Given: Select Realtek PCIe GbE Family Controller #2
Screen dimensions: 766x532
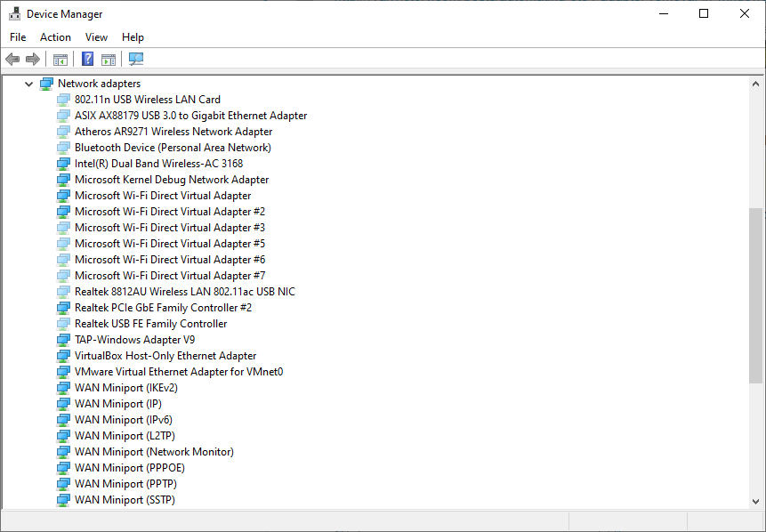Looking at the screenshot, I should click(163, 308).
